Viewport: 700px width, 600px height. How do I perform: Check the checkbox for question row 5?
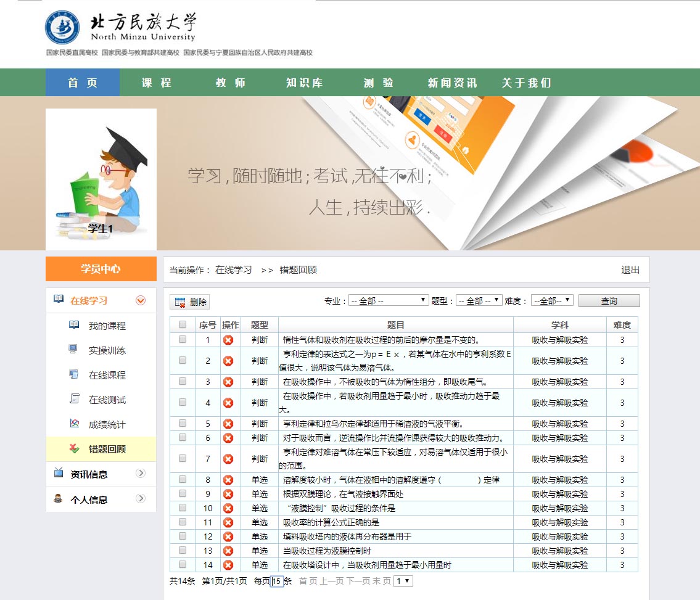pos(183,424)
